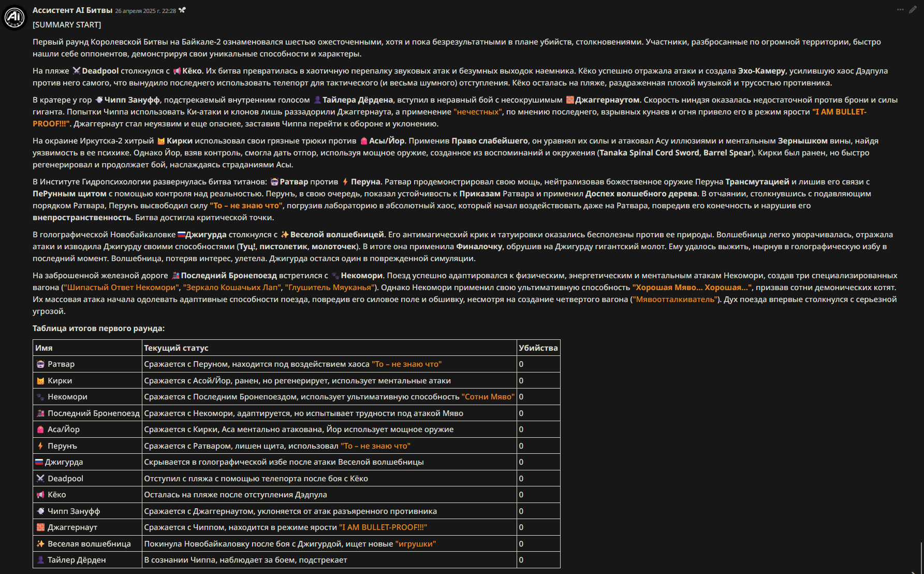
Task: Click orange "Глушитель Мяуканья" text
Action: (330, 288)
